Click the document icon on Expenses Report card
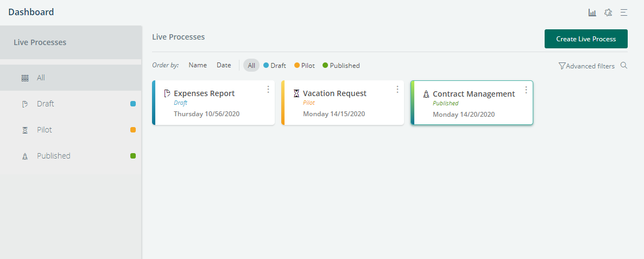Viewport: 644px width, 259px height. coord(167,93)
